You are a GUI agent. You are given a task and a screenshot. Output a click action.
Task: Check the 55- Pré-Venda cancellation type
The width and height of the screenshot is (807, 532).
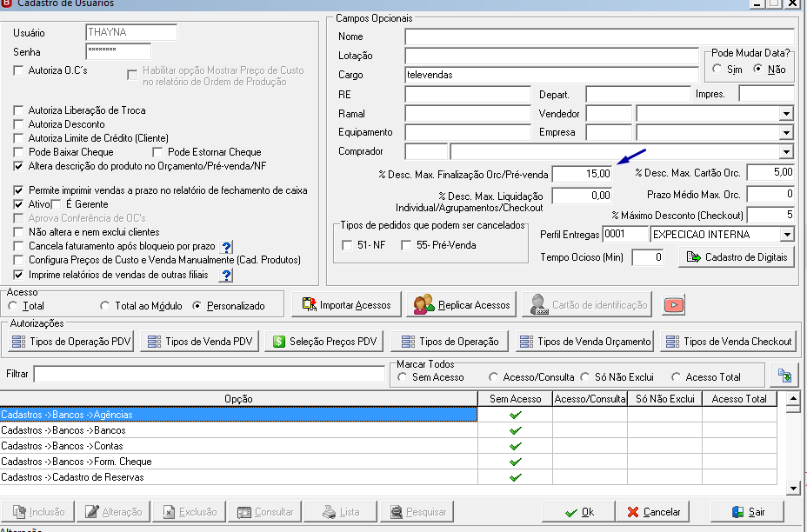406,245
